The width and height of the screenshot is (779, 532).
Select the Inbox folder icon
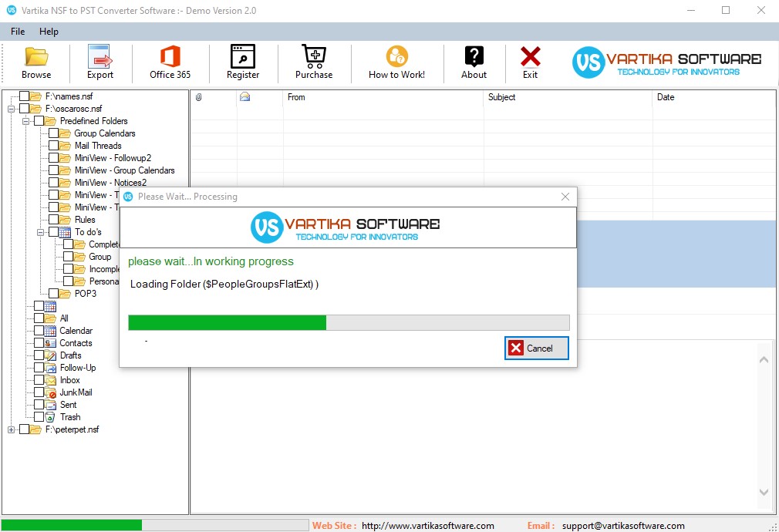[x=50, y=381]
